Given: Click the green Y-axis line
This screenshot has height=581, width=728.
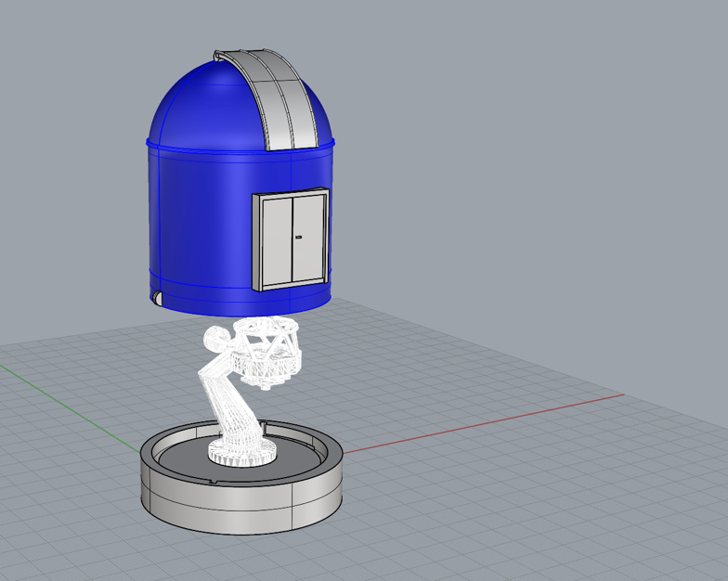Looking at the screenshot, I should (x=70, y=408).
